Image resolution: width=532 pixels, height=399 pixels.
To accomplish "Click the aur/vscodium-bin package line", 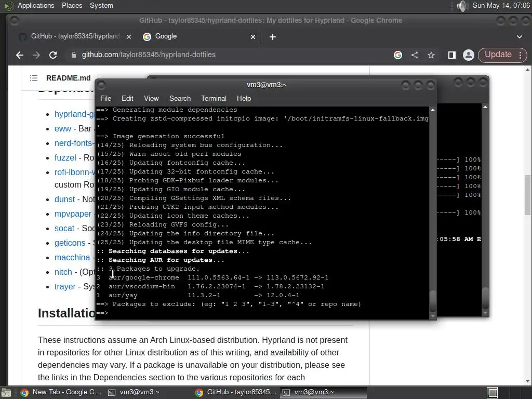I will pyautogui.click(x=210, y=286).
